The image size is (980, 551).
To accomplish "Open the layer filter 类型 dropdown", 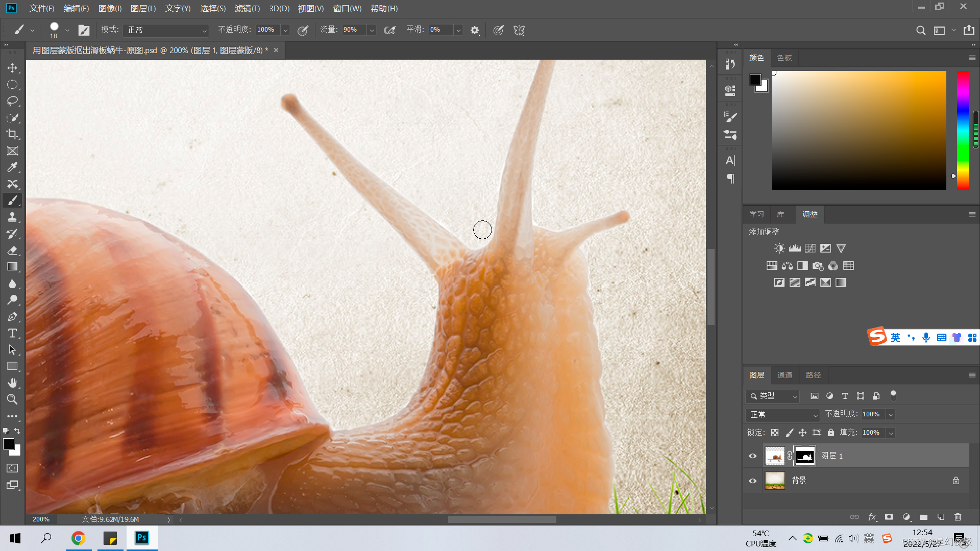I will pyautogui.click(x=772, y=396).
